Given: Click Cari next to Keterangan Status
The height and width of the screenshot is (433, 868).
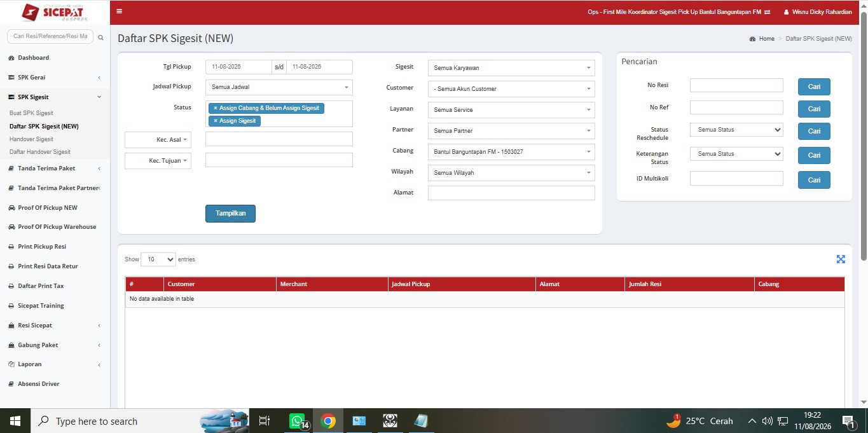Looking at the screenshot, I should [x=814, y=155].
